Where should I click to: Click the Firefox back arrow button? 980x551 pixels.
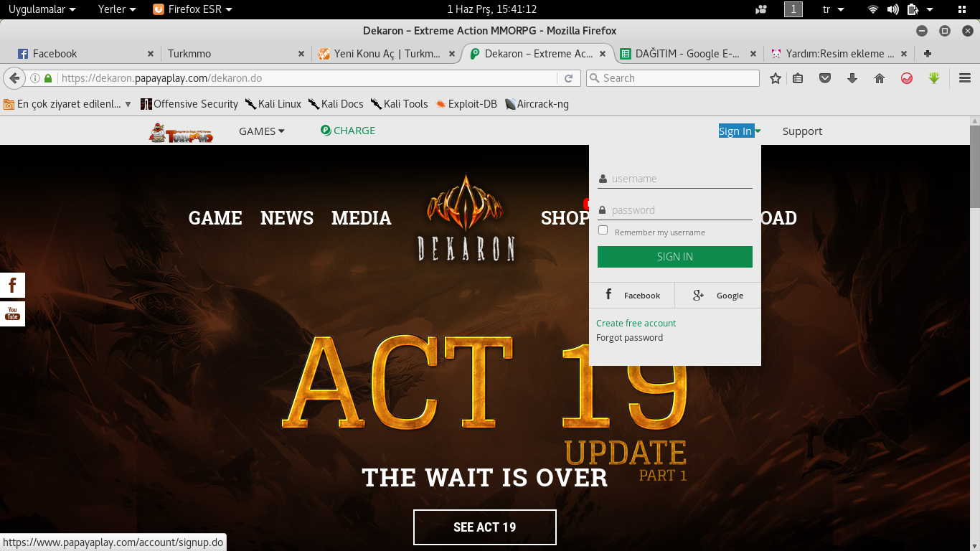(x=14, y=78)
